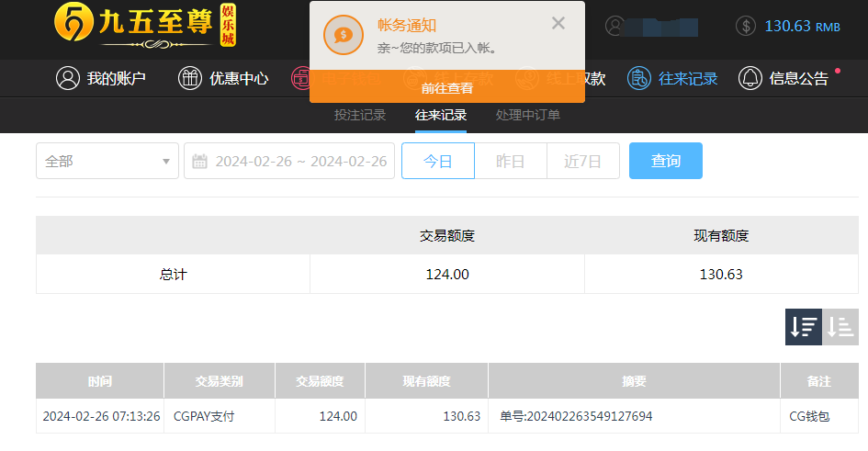Click the user avatar icon in header
The width and height of the screenshot is (868, 451).
(614, 26)
